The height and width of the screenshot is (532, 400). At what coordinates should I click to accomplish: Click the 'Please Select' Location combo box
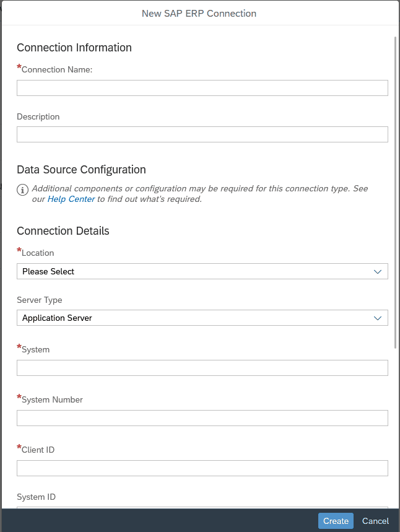click(192, 271)
